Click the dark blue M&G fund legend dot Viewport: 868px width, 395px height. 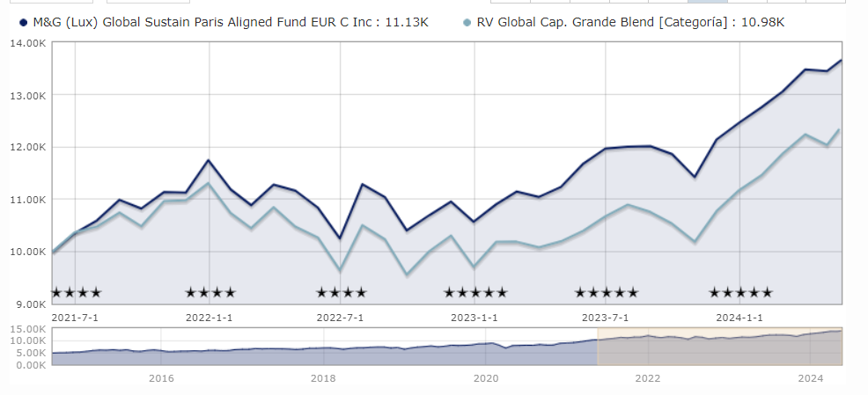pos(23,22)
